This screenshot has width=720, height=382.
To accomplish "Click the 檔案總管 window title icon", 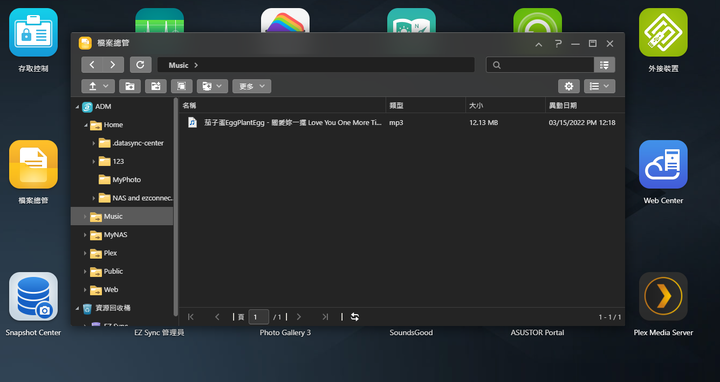I will 85,43.
